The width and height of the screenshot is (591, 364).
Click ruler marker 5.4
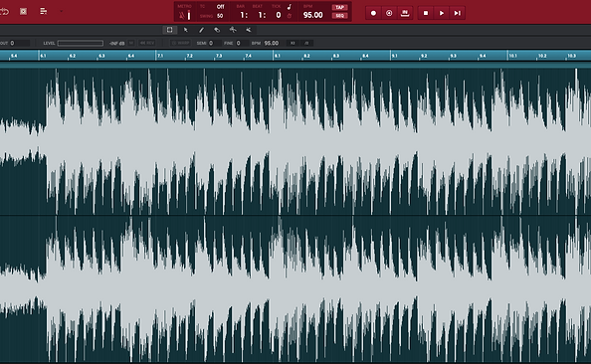pos(14,56)
